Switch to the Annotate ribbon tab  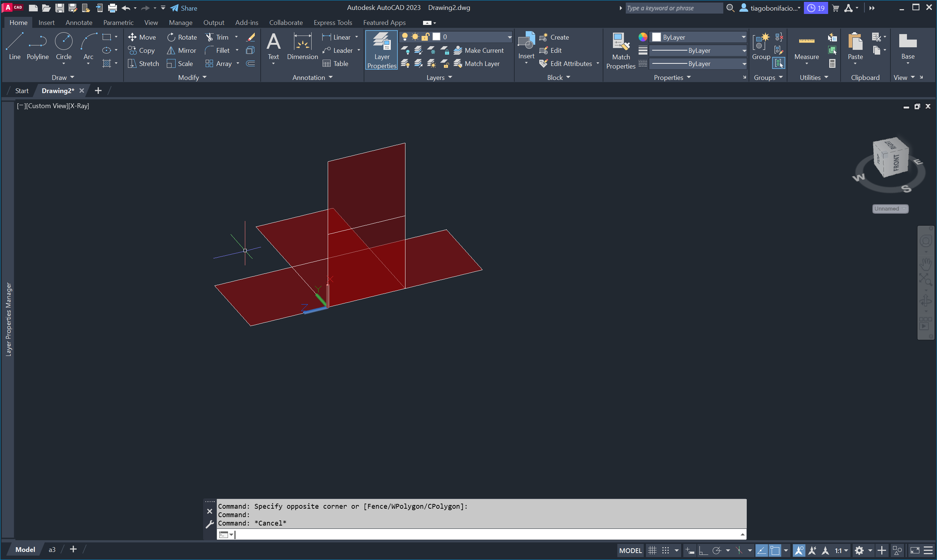point(79,23)
